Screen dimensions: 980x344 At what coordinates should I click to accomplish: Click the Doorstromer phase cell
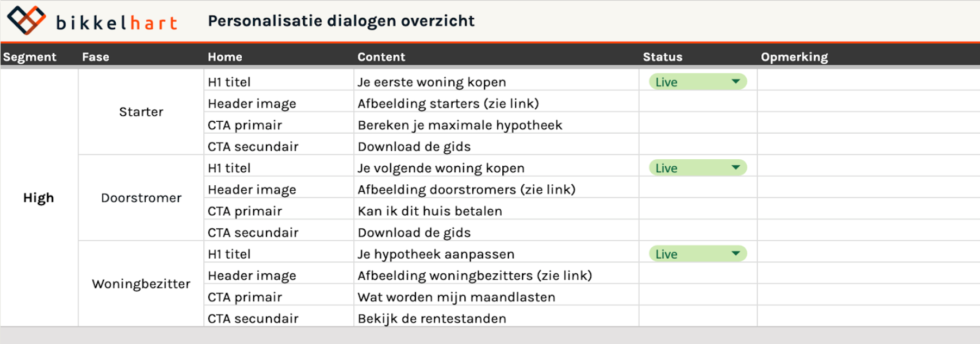click(141, 198)
